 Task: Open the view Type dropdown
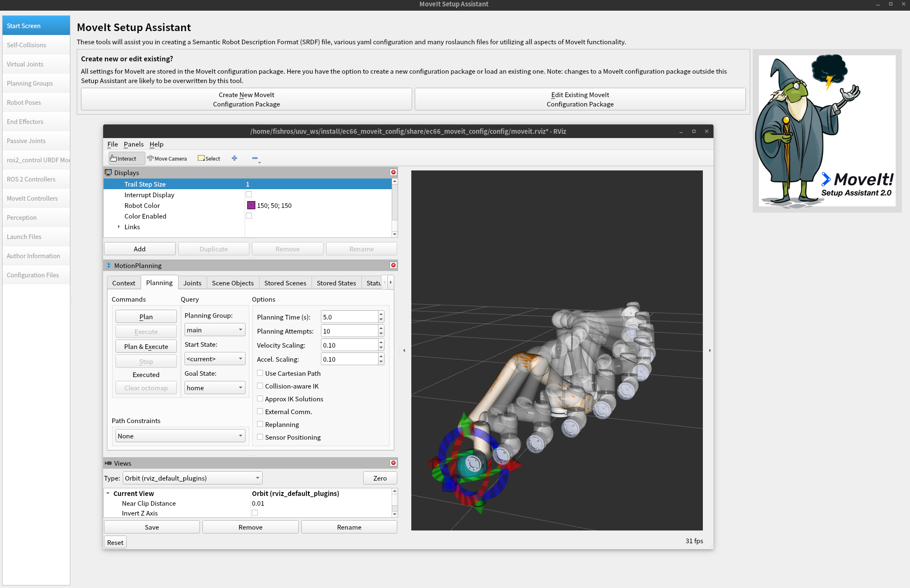(x=193, y=478)
